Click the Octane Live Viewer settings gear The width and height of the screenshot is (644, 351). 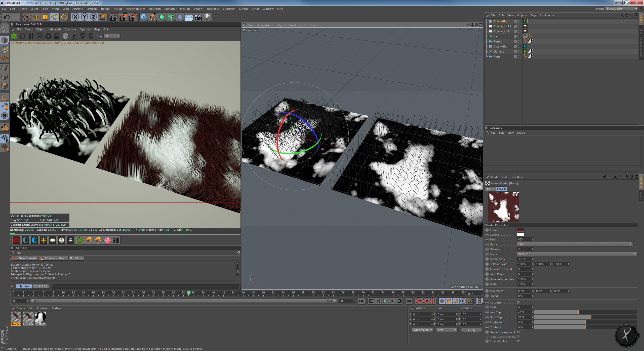[48, 36]
